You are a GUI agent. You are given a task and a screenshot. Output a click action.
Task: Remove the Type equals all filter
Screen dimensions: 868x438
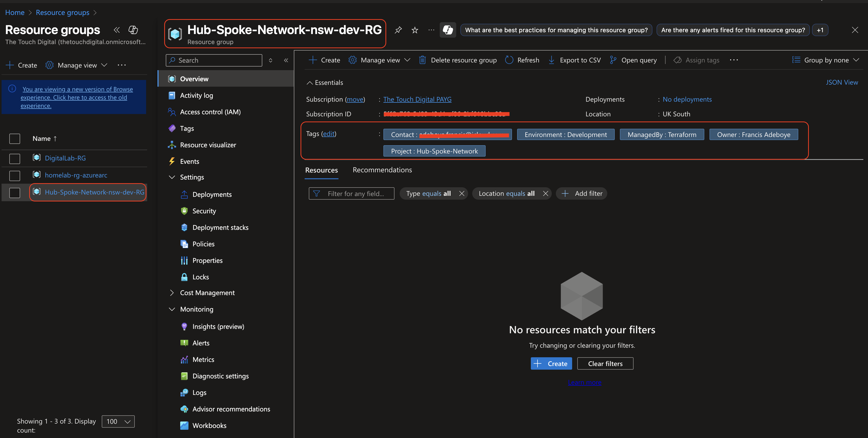tap(462, 193)
